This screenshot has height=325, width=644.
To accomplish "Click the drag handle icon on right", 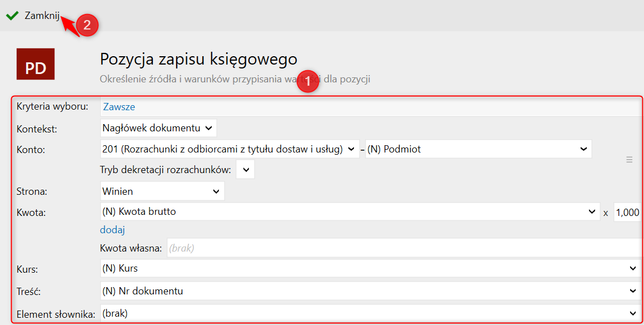I will [630, 160].
